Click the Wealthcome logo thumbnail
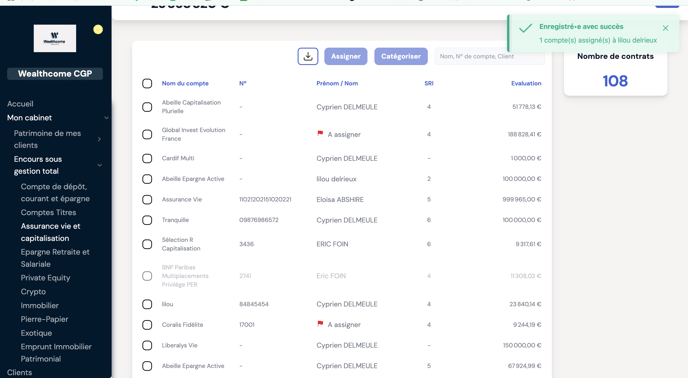 (x=55, y=38)
